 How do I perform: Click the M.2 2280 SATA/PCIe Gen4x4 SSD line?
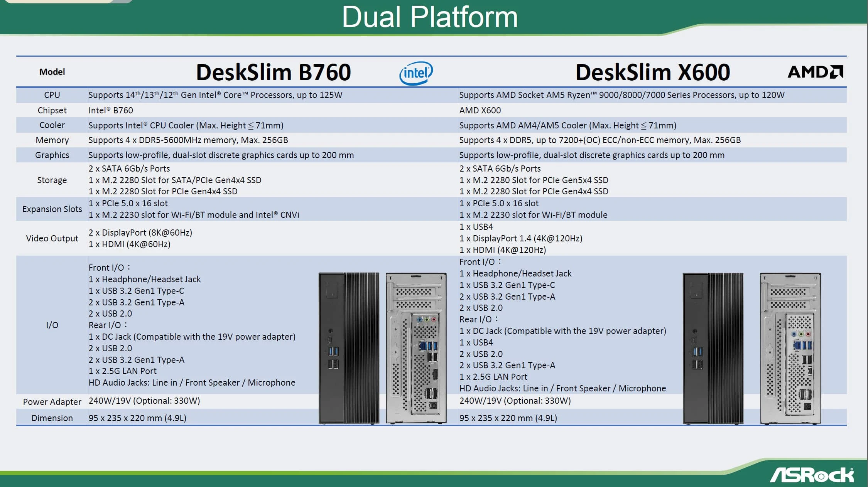175,180
